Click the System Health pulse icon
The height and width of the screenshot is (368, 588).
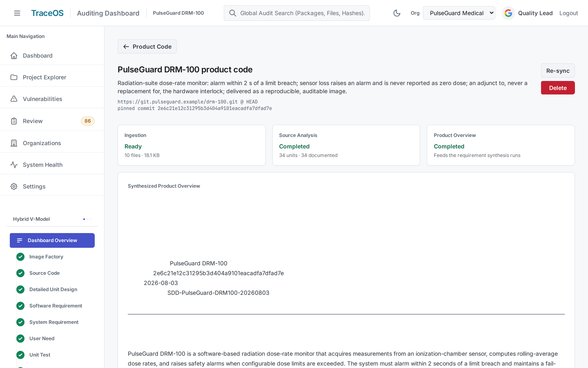tap(14, 165)
